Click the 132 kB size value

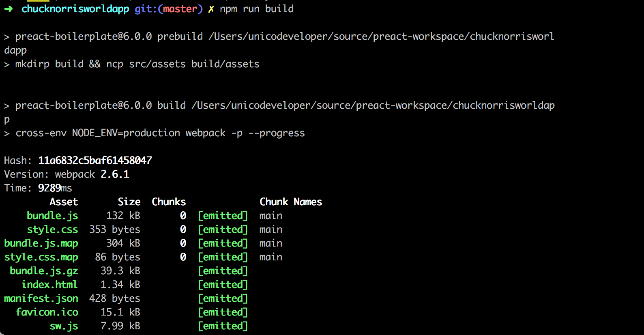tap(123, 216)
